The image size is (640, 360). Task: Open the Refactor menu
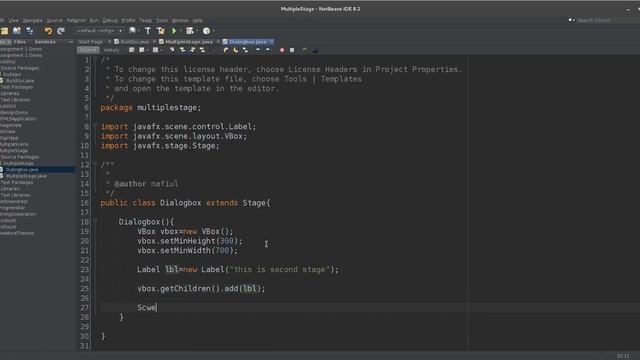[x=76, y=20]
